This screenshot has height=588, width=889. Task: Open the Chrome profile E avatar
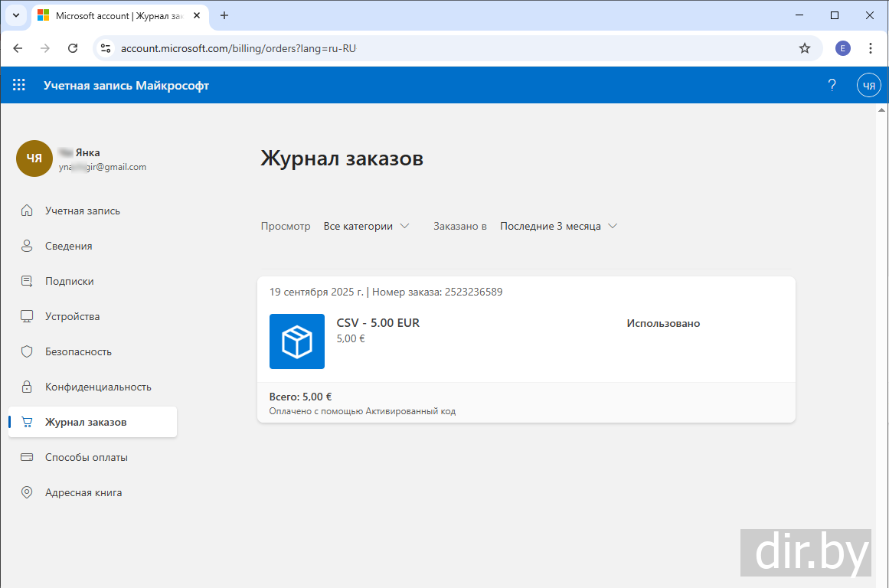click(x=842, y=48)
